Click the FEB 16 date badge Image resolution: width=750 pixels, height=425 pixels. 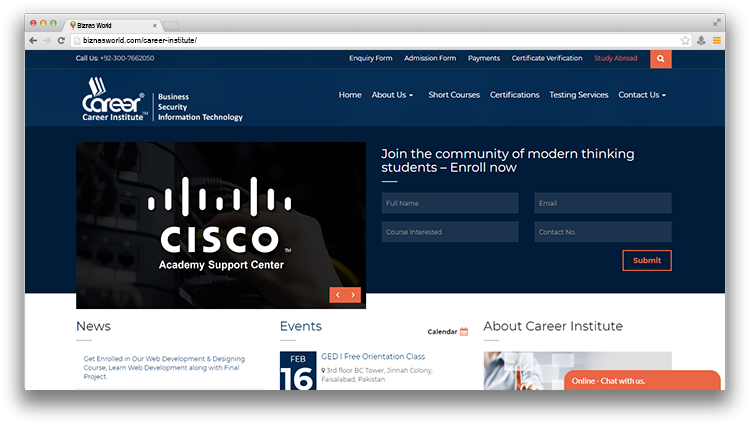(x=298, y=371)
